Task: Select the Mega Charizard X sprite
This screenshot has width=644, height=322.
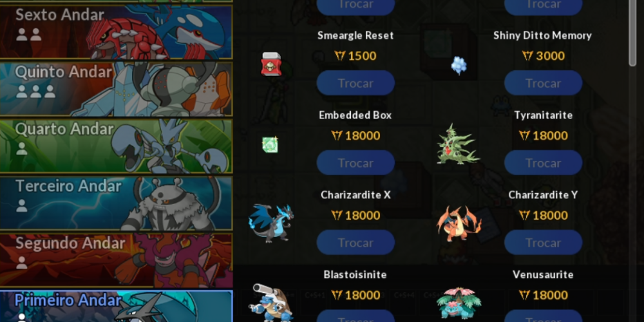Action: (271, 223)
